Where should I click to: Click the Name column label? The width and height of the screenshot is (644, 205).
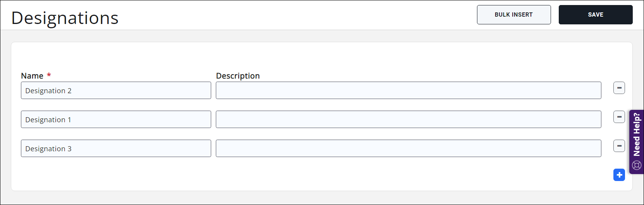(x=32, y=76)
